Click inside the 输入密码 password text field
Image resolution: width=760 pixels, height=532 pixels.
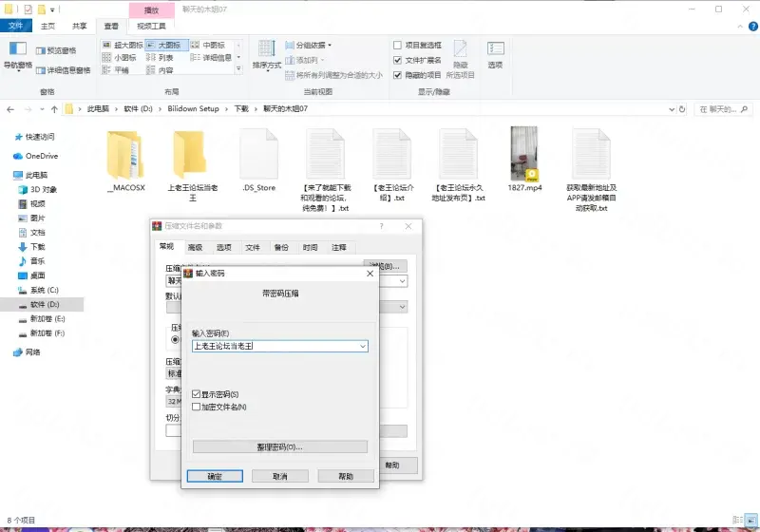point(274,347)
